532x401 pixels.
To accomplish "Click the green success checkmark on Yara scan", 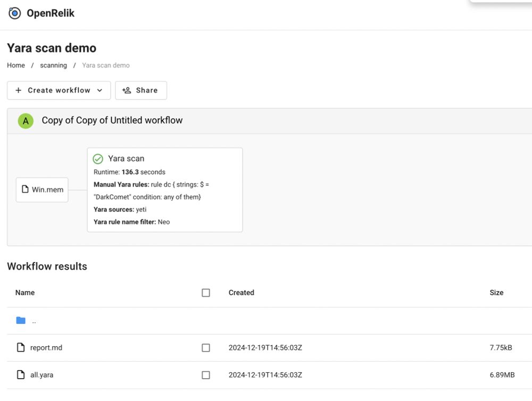I will tap(98, 159).
